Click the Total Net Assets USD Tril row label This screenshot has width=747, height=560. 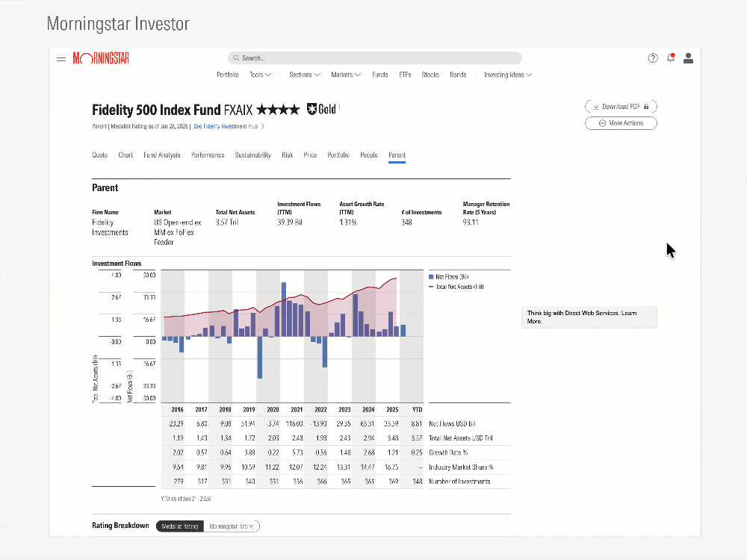(461, 438)
